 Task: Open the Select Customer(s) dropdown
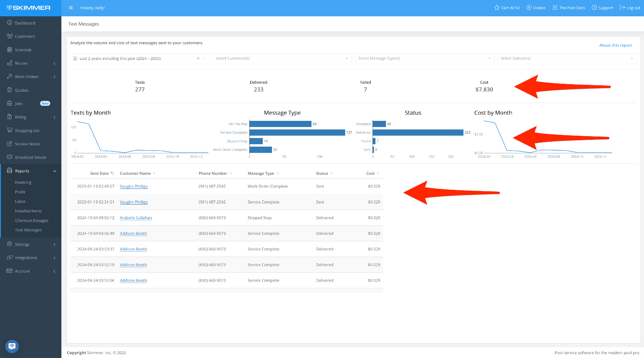point(282,59)
